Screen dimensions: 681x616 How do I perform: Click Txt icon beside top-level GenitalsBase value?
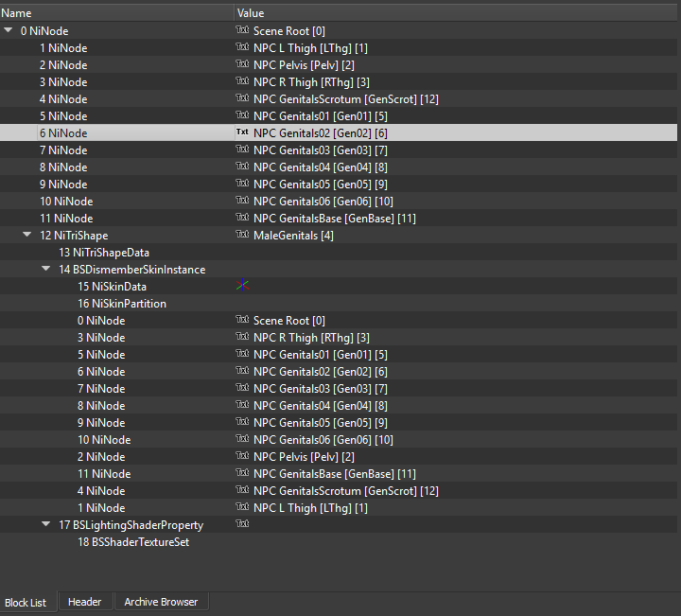tap(242, 218)
